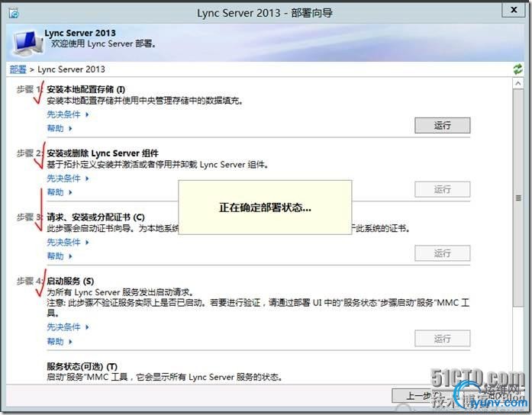This screenshot has width=532, height=415.
Task: Expand 先决条件 under step 3 证书
Action: click(67, 242)
